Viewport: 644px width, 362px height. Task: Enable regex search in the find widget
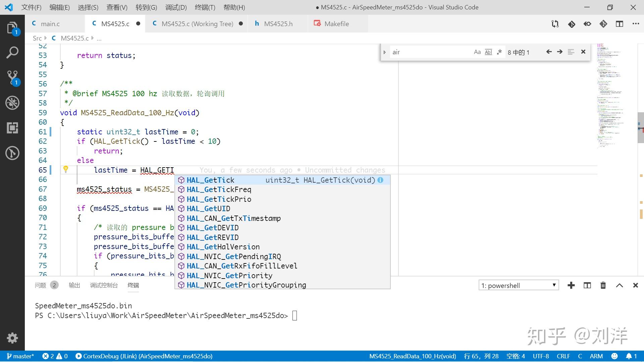[499, 52]
